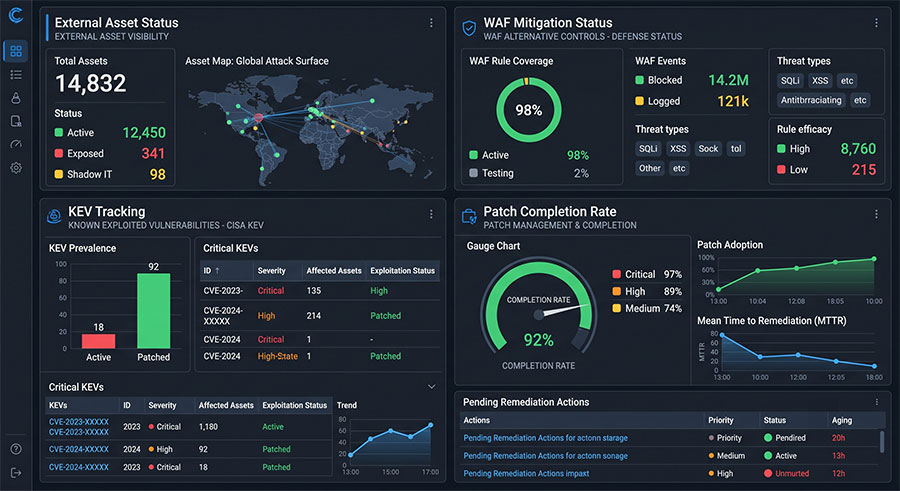The height and width of the screenshot is (491, 900).
Task: Open the help question mark icon
Action: (16, 449)
